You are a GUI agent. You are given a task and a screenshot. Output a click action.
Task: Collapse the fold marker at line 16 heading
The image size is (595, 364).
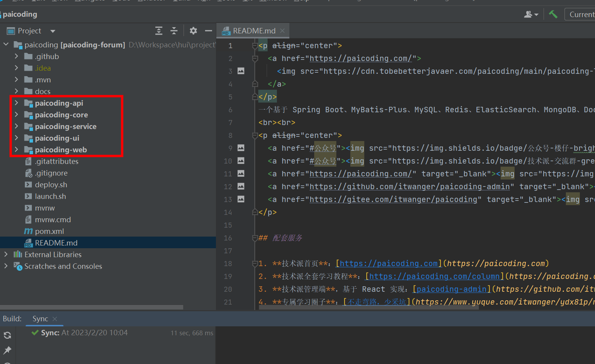pyautogui.click(x=255, y=238)
